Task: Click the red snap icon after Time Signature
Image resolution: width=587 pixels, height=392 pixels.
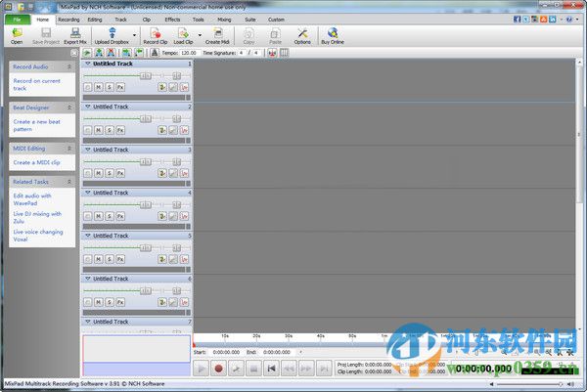Action: 272,53
